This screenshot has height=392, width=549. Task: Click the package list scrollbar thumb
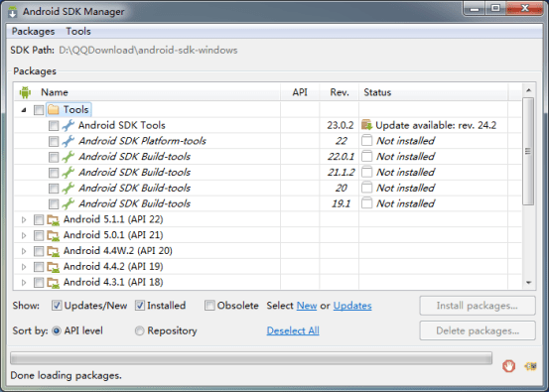coord(528,151)
